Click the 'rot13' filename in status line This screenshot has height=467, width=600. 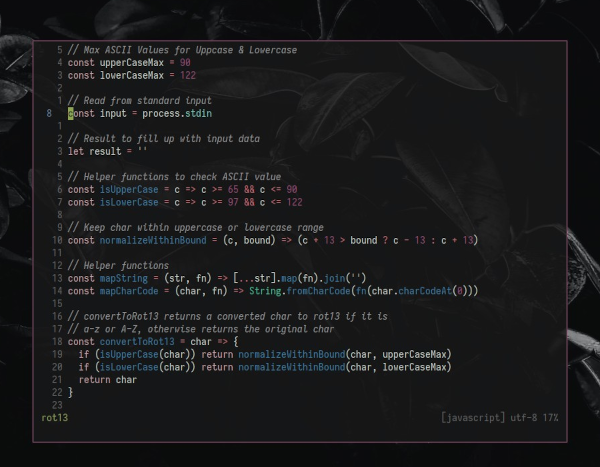pos(54,418)
